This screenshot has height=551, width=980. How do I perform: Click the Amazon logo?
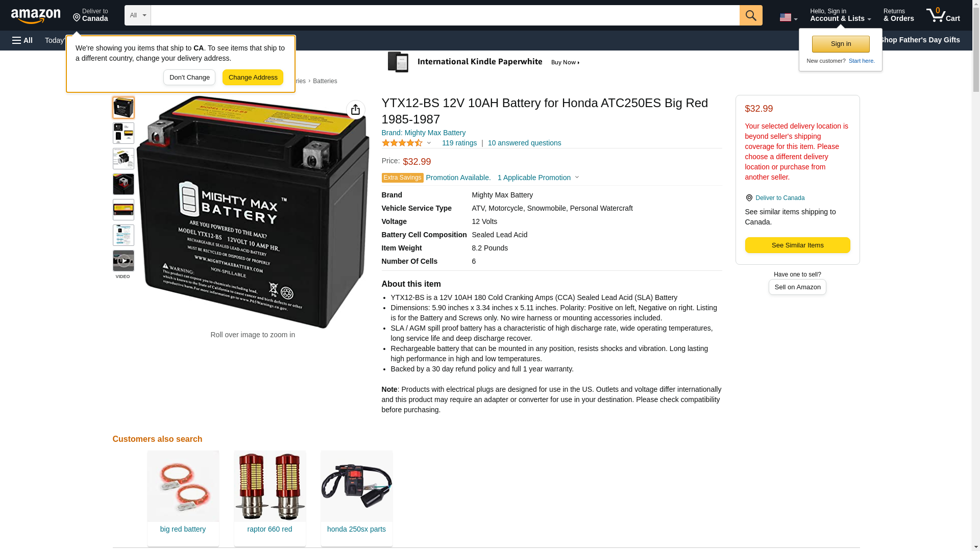click(x=36, y=16)
